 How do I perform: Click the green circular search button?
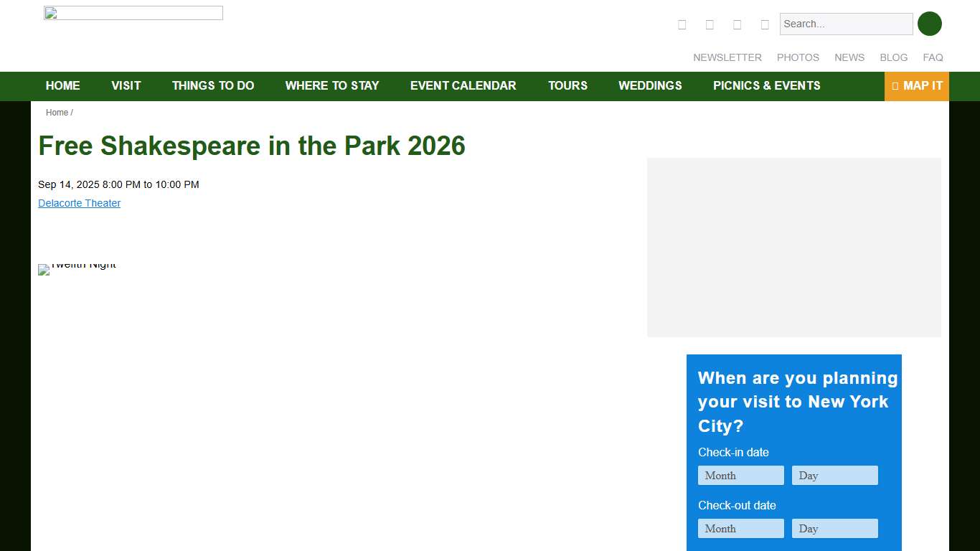[930, 24]
